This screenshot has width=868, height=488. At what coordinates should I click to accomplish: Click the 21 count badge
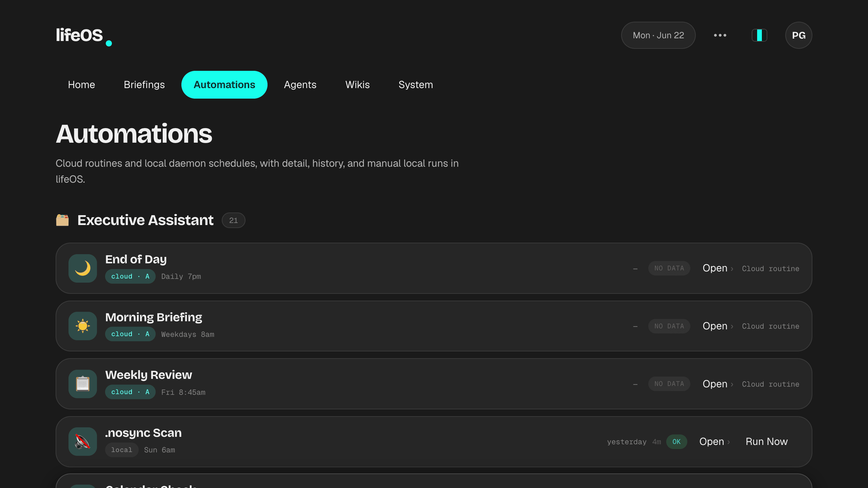(x=233, y=220)
